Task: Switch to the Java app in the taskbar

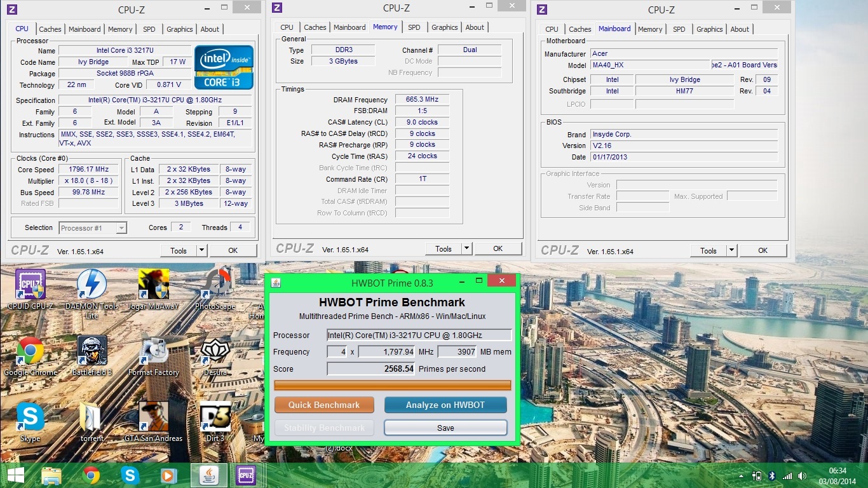Action: click(208, 475)
